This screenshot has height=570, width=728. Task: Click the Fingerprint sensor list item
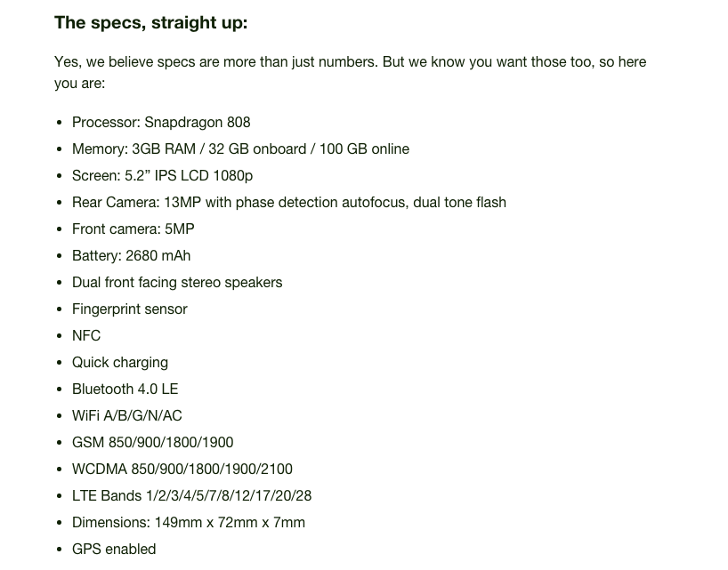click(x=129, y=309)
